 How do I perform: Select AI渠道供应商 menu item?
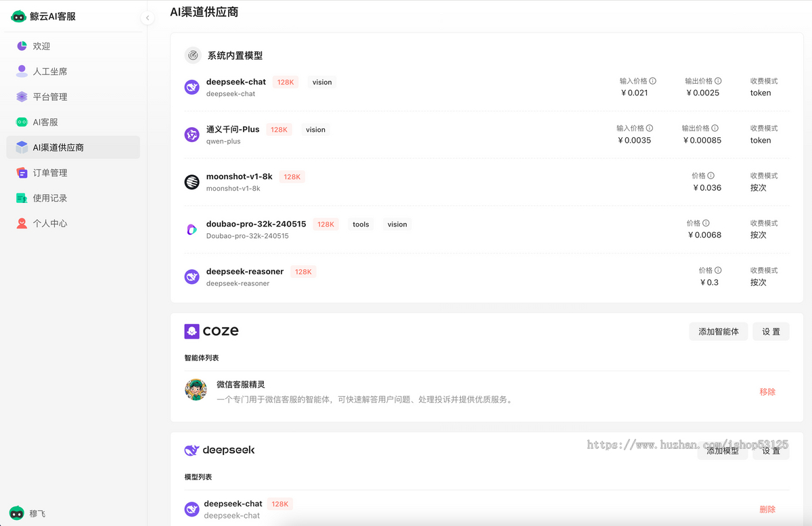coord(73,147)
